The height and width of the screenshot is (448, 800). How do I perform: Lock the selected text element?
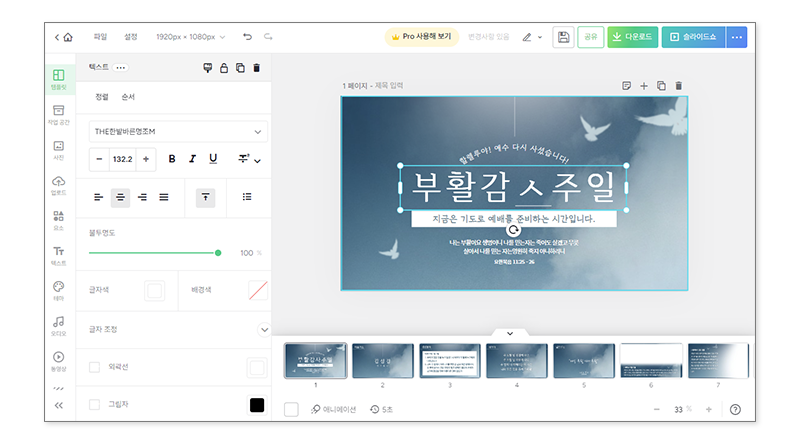point(224,68)
